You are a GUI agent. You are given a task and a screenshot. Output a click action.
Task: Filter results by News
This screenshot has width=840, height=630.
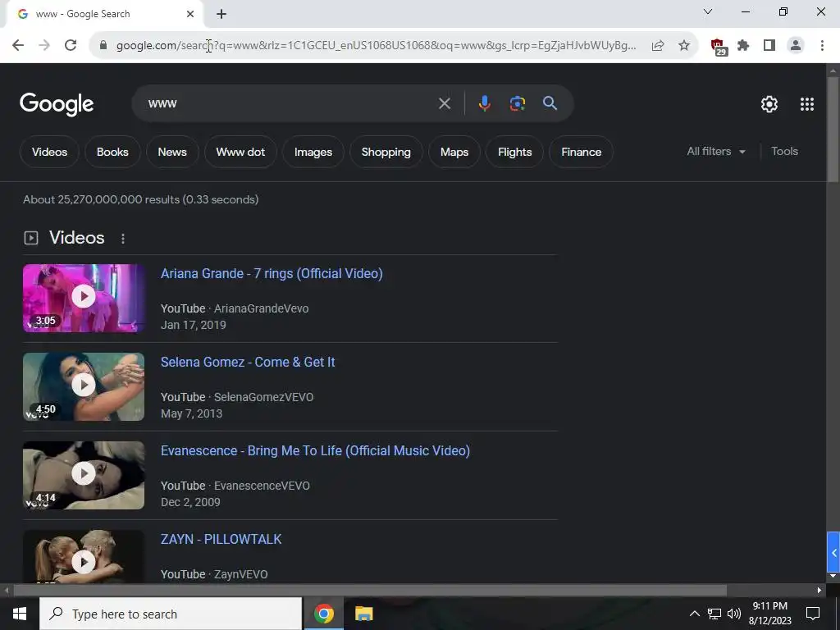pyautogui.click(x=172, y=152)
